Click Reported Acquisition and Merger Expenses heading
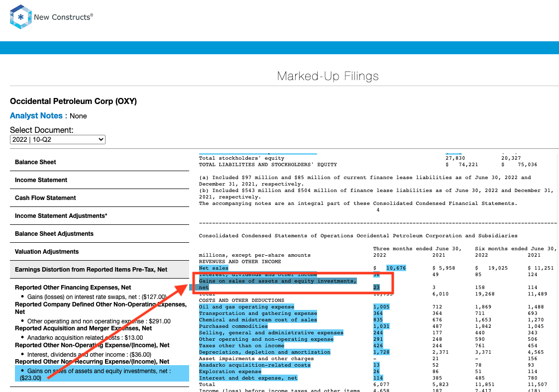 (84, 328)
